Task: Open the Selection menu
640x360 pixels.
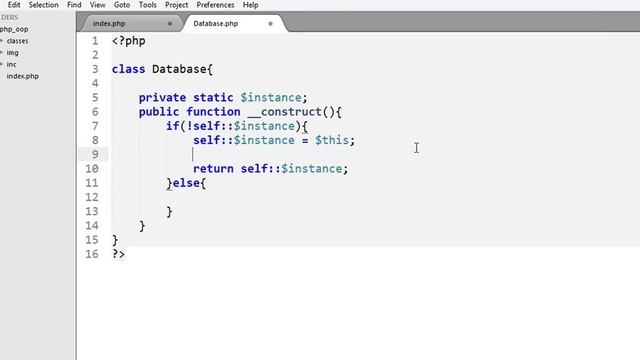Action: [44, 5]
